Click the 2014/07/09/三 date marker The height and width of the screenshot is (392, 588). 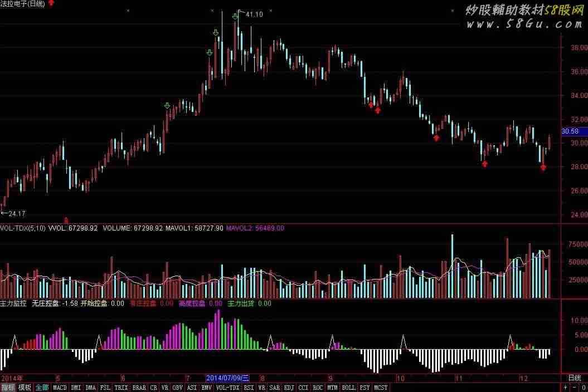pyautogui.click(x=227, y=378)
